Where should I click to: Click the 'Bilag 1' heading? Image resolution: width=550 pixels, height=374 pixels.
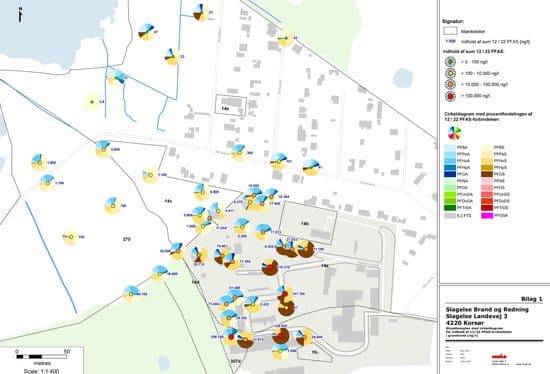[531, 299]
